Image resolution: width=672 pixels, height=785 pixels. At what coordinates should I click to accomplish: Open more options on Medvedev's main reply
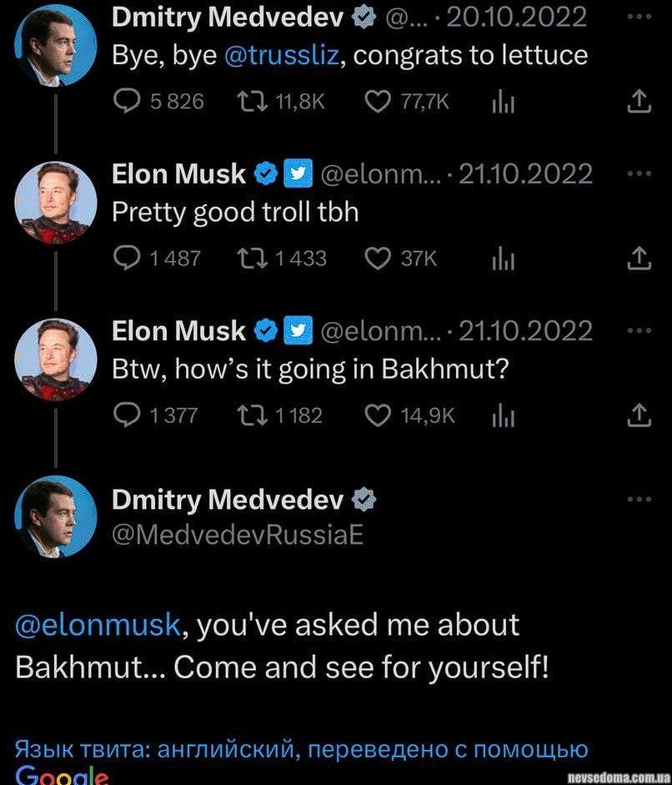point(638,499)
